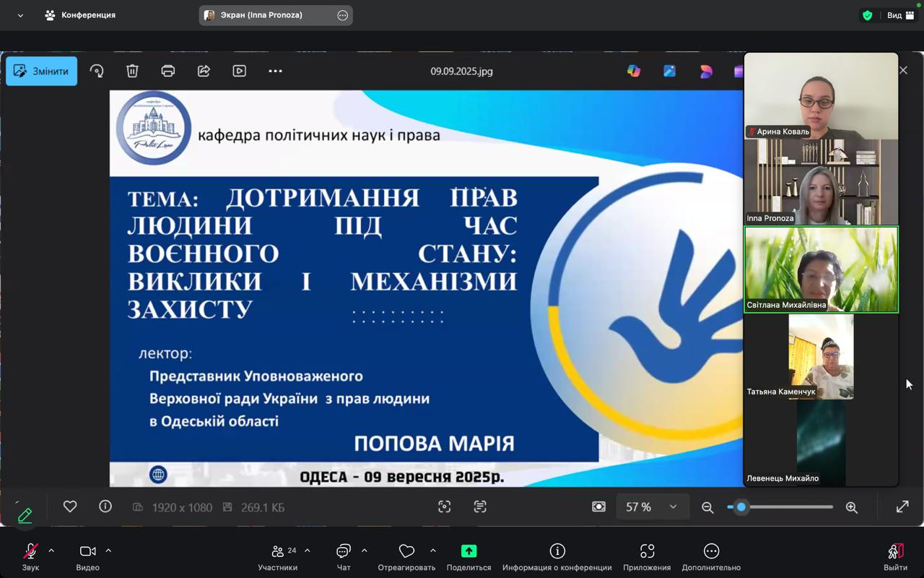This screenshot has width=924, height=578.
Task: Enter full screen in Photos viewer
Action: tap(902, 507)
